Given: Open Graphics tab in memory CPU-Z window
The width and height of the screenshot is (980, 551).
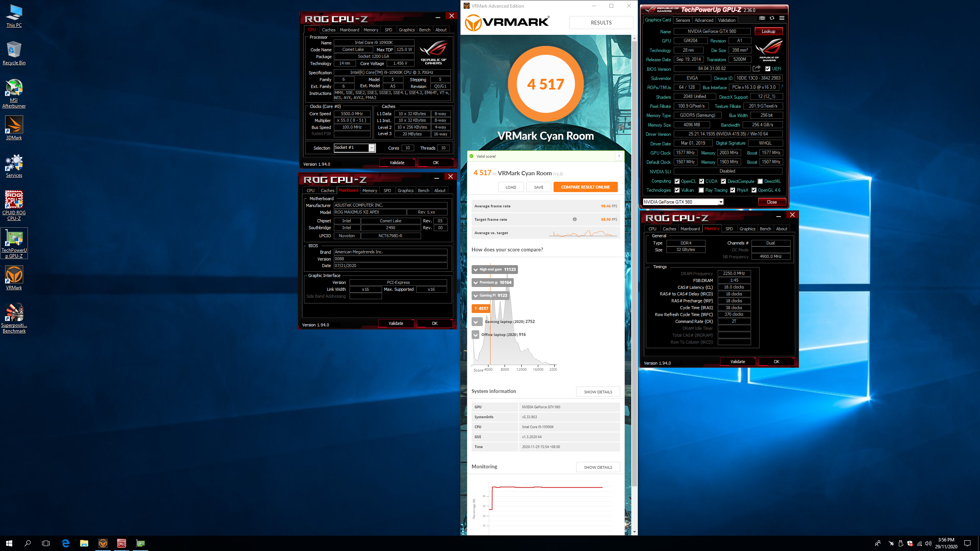Looking at the screenshot, I should [x=747, y=229].
